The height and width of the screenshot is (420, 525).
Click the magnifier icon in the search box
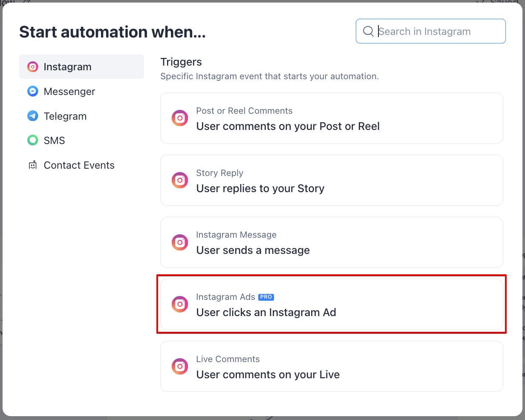coord(368,31)
